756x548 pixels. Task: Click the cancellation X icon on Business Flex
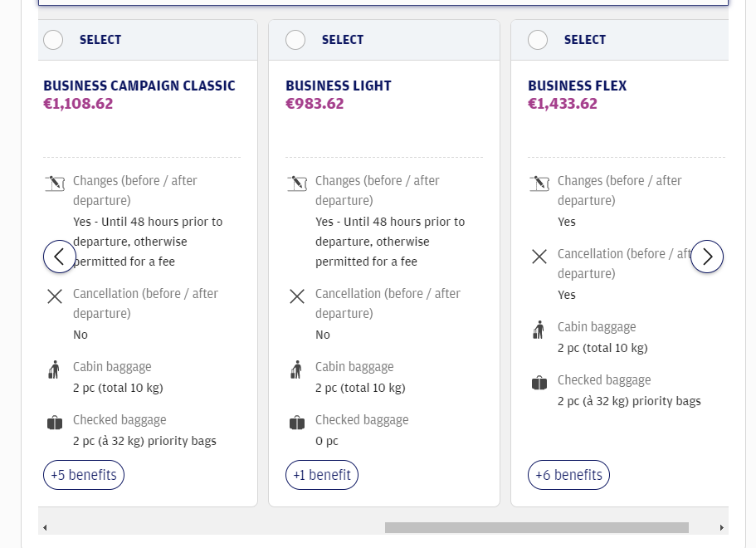[539, 256]
